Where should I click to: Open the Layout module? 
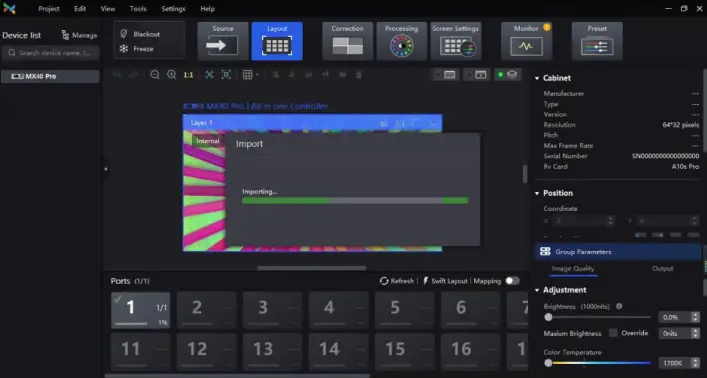coord(277,41)
